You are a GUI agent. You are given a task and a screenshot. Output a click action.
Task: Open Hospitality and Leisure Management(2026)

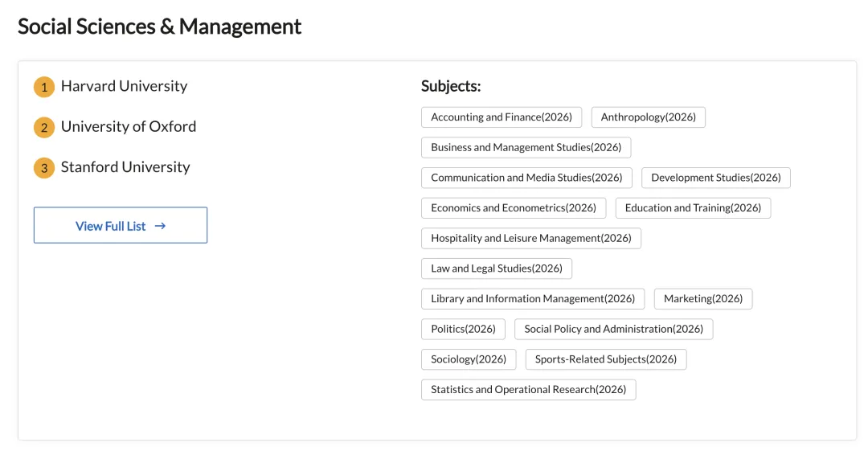pos(531,238)
